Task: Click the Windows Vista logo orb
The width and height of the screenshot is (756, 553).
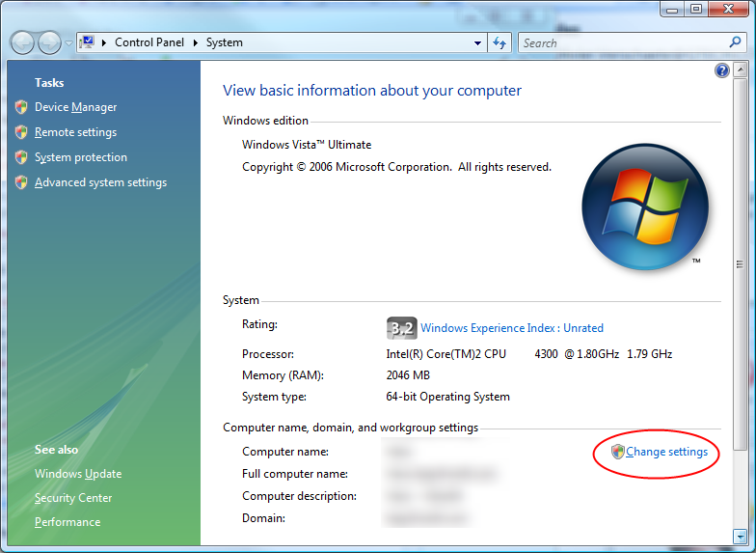Action: click(x=644, y=207)
